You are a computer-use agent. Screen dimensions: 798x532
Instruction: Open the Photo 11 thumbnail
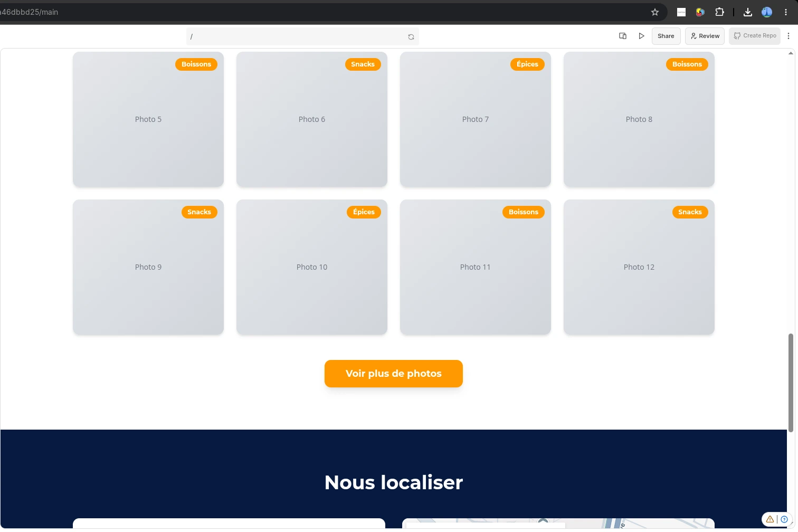tap(476, 267)
